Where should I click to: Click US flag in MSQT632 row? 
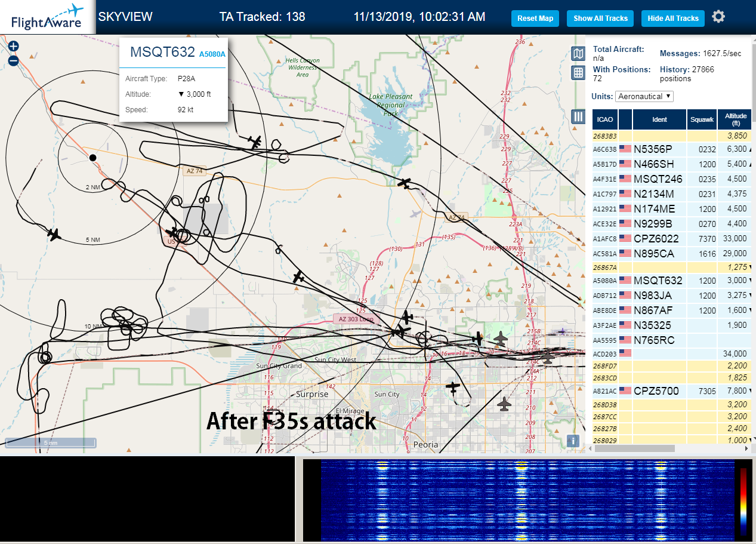(x=625, y=281)
